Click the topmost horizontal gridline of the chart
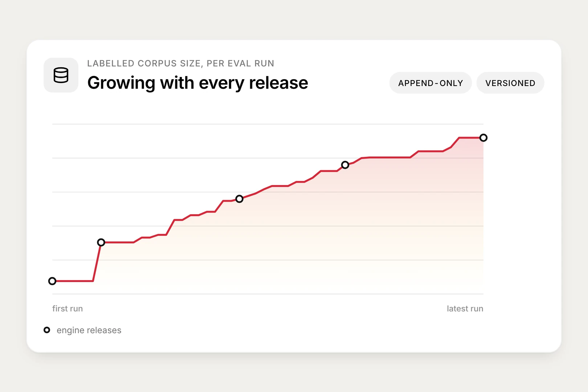This screenshot has height=392, width=588. (268, 124)
